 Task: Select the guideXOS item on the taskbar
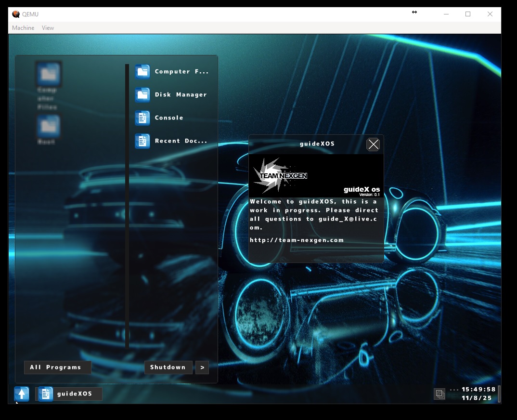pos(69,394)
